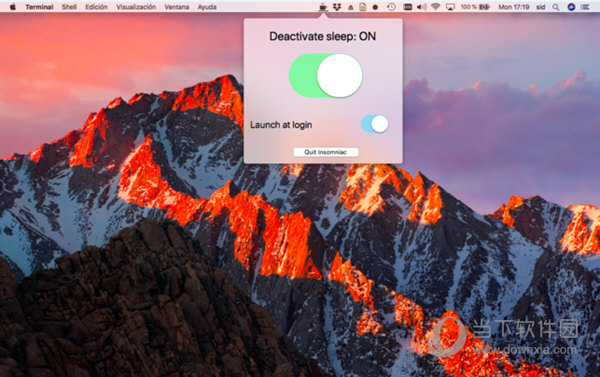Click the black circle menu bar icon
The image size is (600, 377).
point(375,7)
